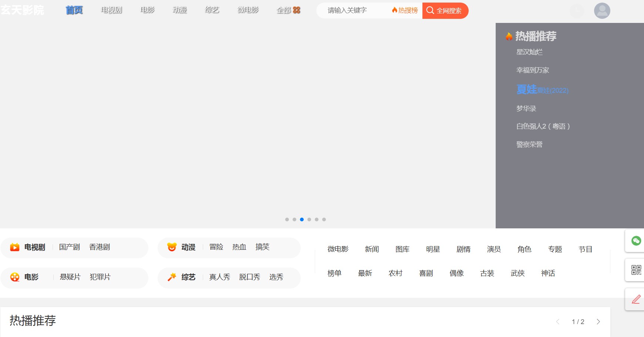The width and height of the screenshot is (644, 337).
Task: Click the 榜单 tag link
Action: pyautogui.click(x=334, y=273)
